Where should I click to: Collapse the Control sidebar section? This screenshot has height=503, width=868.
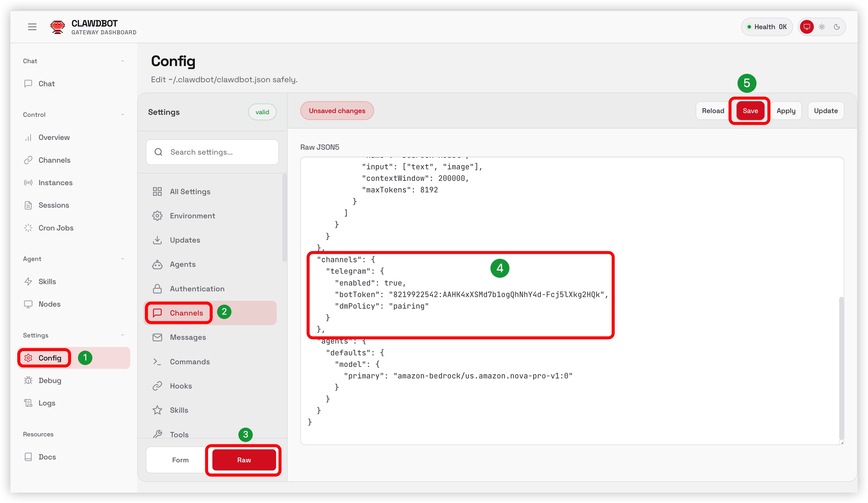coord(123,115)
